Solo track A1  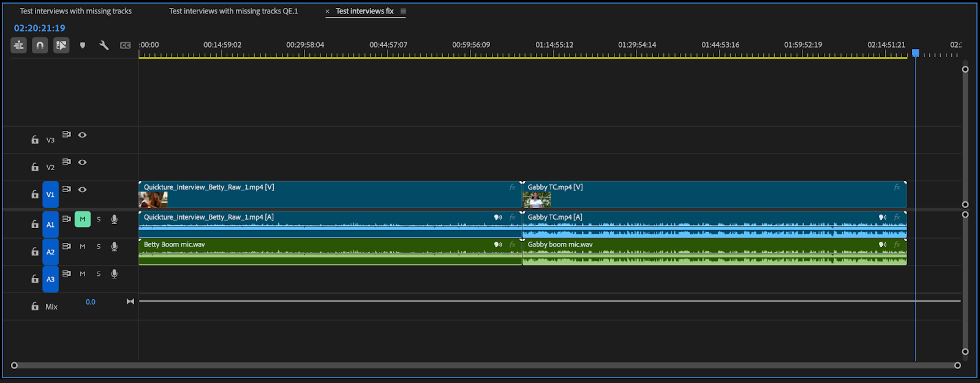99,219
